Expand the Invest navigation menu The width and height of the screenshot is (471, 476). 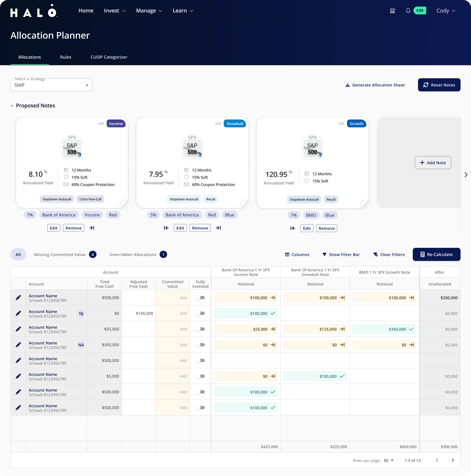[x=115, y=11]
